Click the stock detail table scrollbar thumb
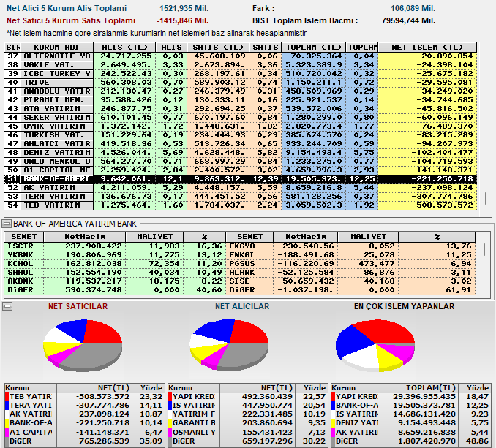Viewport: 496px width, 448px height. click(x=484, y=249)
